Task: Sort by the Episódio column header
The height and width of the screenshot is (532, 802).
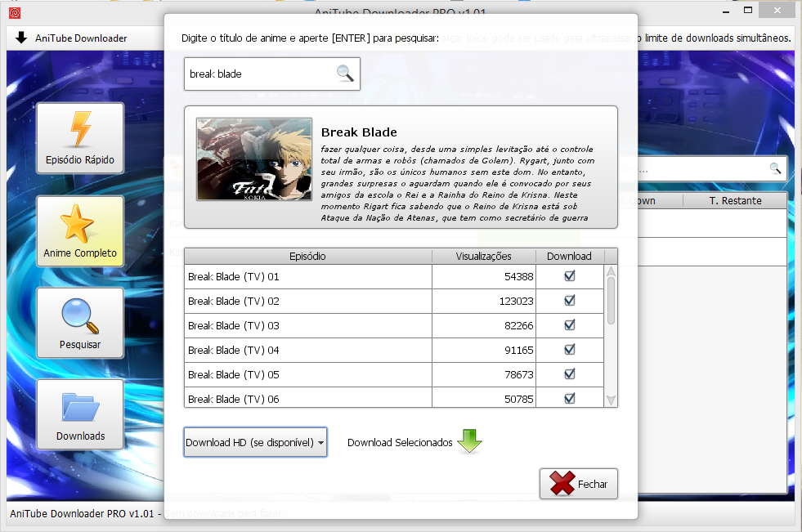Action: (x=308, y=256)
